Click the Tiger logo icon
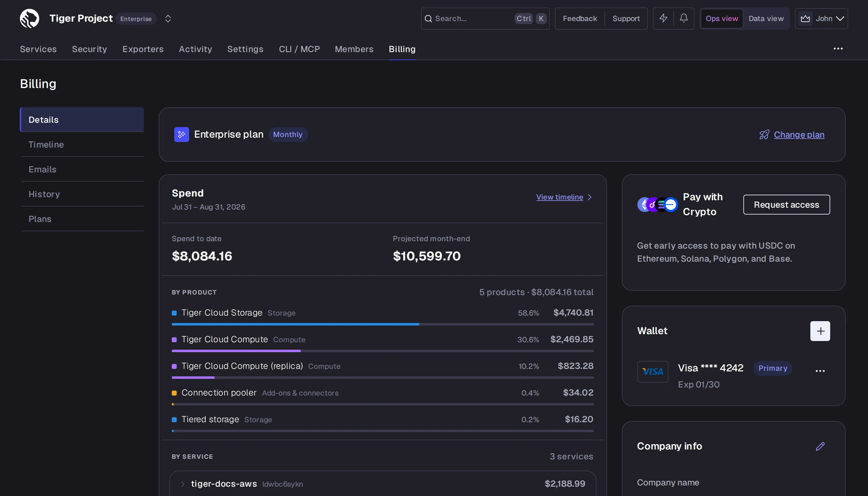This screenshot has height=496, width=868. 30,18
